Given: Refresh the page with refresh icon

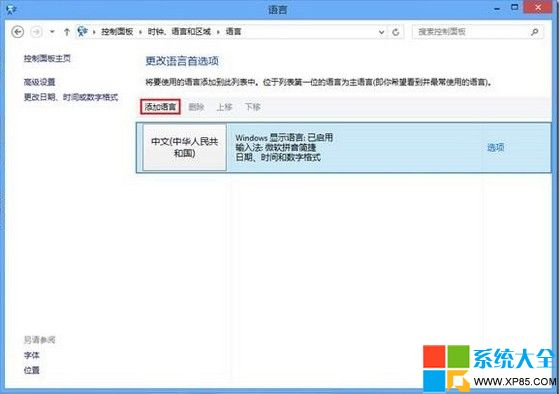Looking at the screenshot, I should [396, 32].
